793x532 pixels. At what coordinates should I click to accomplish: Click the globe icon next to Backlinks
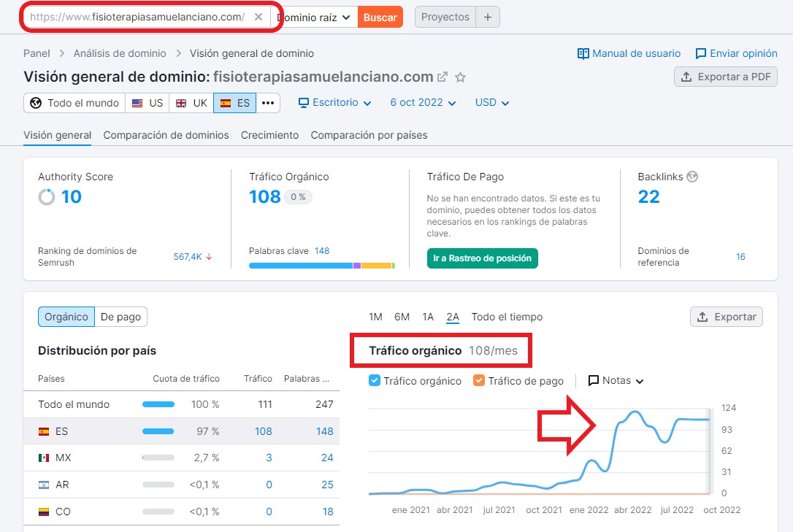693,177
